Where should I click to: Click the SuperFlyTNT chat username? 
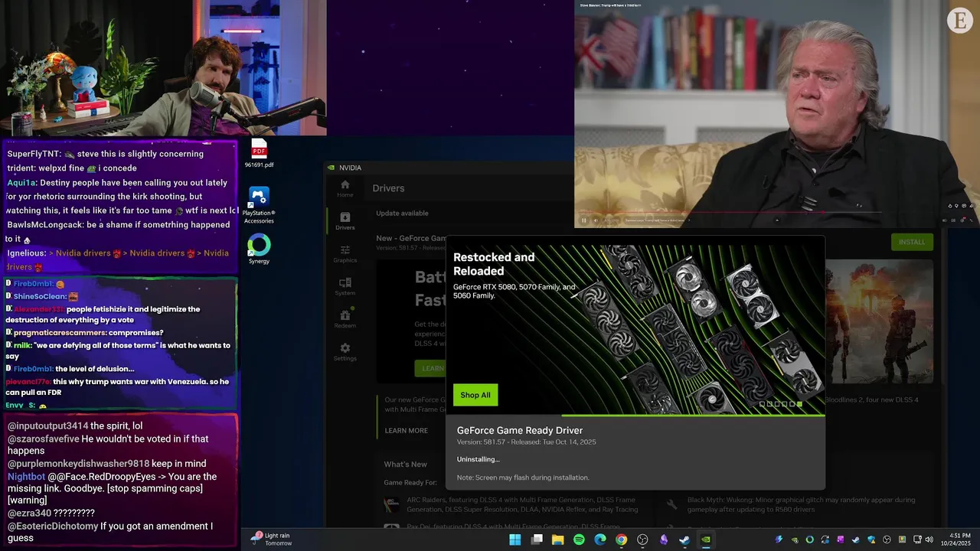tap(34, 154)
